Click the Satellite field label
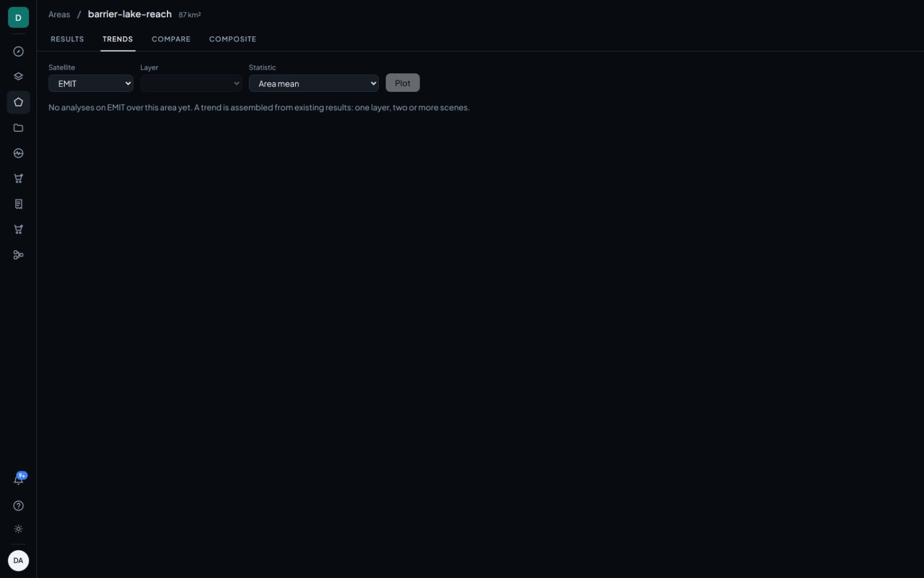Screen dimensions: 924x578 tap(62, 67)
